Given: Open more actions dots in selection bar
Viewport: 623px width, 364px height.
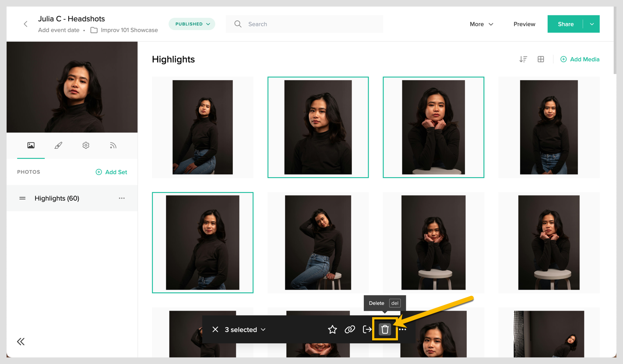Looking at the screenshot, I should point(403,329).
